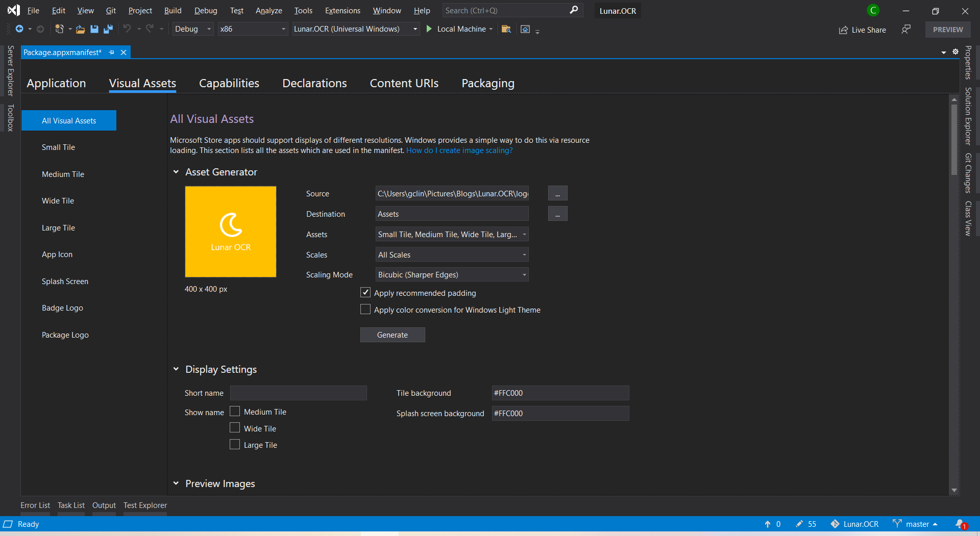Check Show name for Medium Tile
The height and width of the screenshot is (536, 980).
[x=235, y=412]
